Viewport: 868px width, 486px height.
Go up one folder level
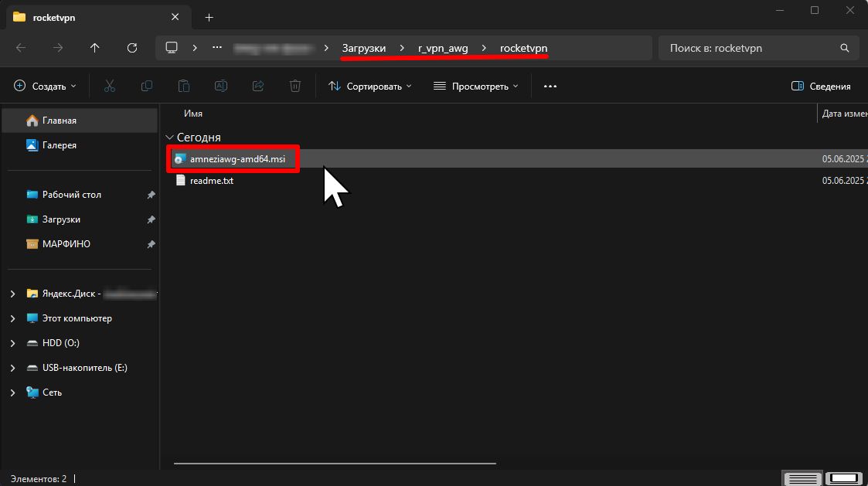pos(95,48)
